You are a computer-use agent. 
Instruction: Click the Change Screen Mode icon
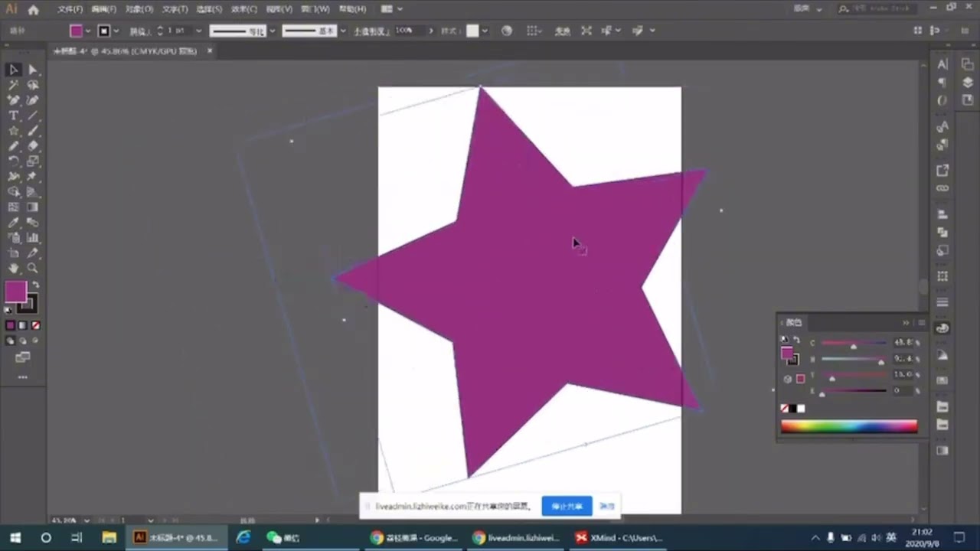coord(22,357)
